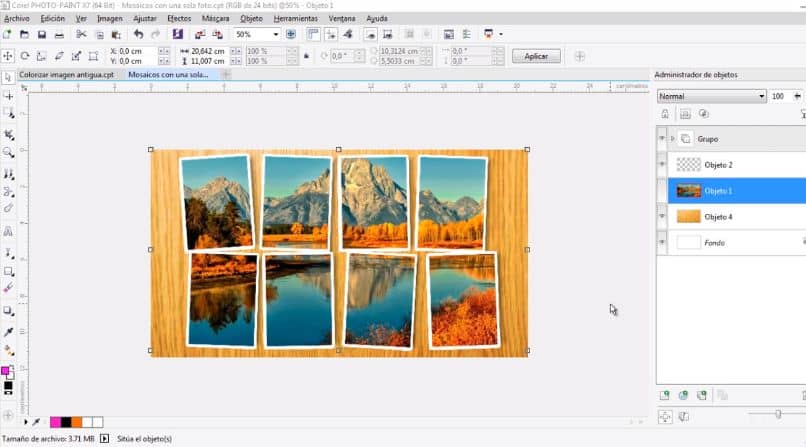The image size is (806, 447).
Task: Open the application launcher dropdown arrow in the toolbar
Action: coord(501,34)
